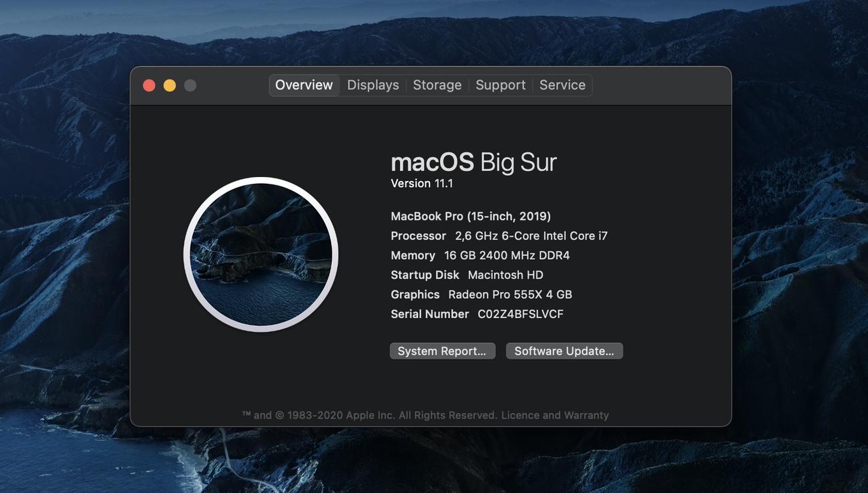Viewport: 868px width, 493px height.
Task: Open the Licence and Warranty link
Action: tap(555, 416)
